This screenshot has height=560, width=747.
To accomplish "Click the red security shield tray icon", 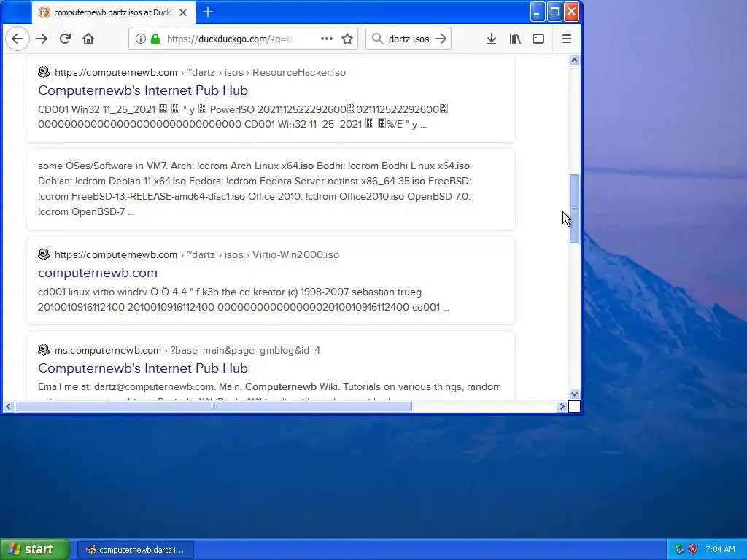I will point(693,550).
